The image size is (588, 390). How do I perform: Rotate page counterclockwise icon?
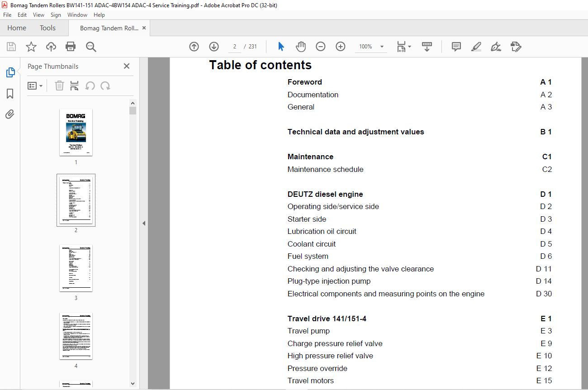point(90,86)
